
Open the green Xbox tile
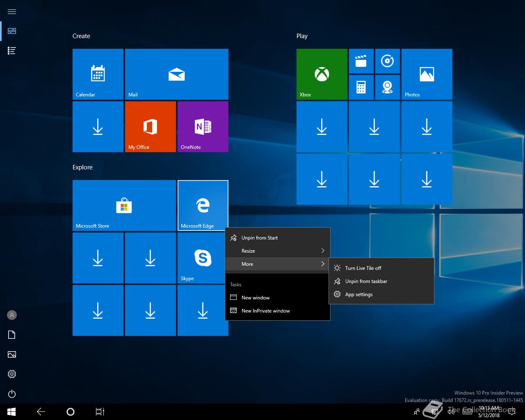(322, 74)
